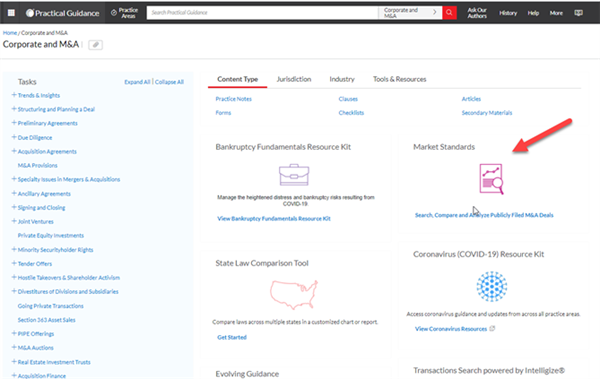
Task: Open the More menu in header
Action: 556,13
